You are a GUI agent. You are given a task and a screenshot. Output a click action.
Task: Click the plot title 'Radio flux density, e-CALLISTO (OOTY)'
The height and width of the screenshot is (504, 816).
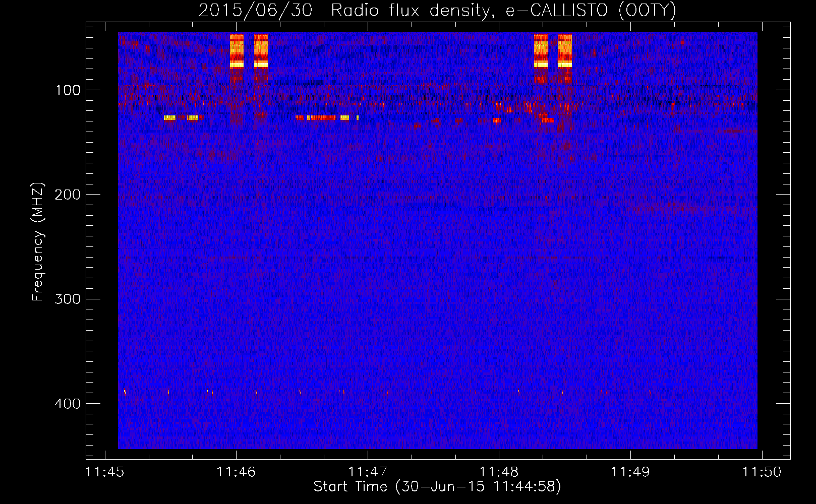(x=503, y=11)
